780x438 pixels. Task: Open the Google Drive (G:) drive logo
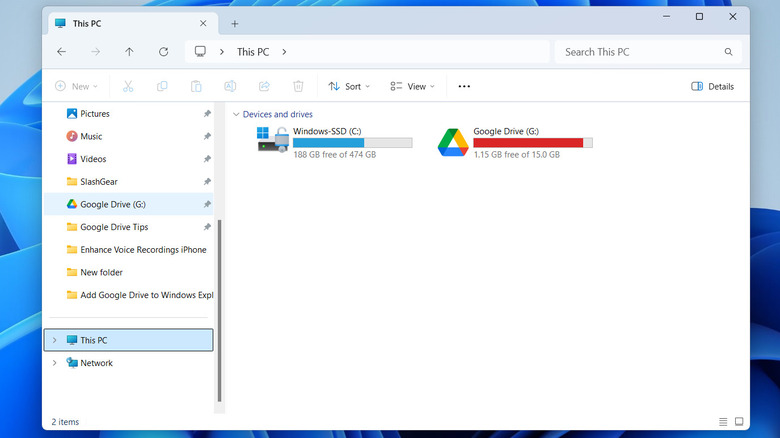coord(453,142)
